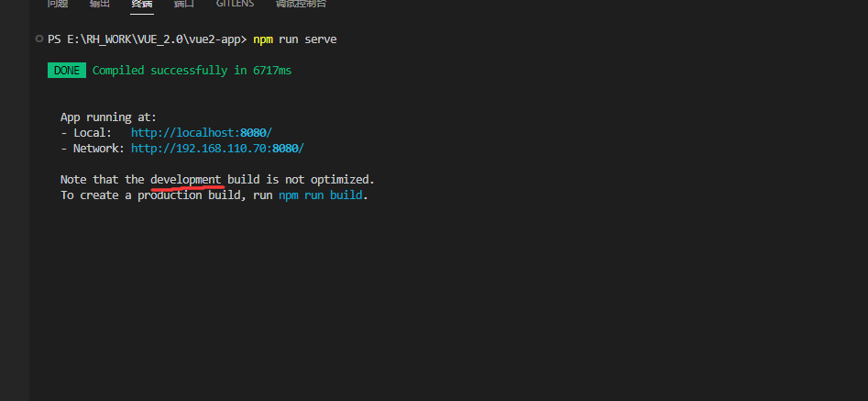Click the 'is not optimized' text
868x401 pixels.
pyautogui.click(x=320, y=179)
